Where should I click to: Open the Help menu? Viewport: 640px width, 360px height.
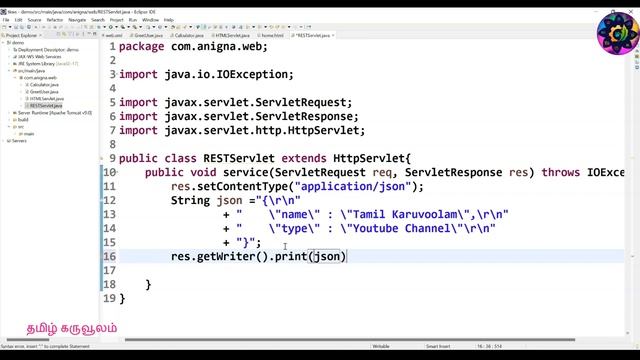(x=169, y=20)
